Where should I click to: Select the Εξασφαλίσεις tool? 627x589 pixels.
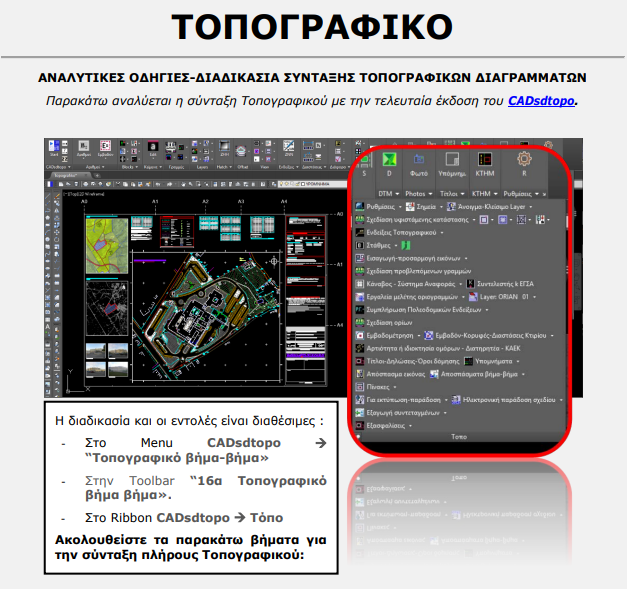(381, 425)
